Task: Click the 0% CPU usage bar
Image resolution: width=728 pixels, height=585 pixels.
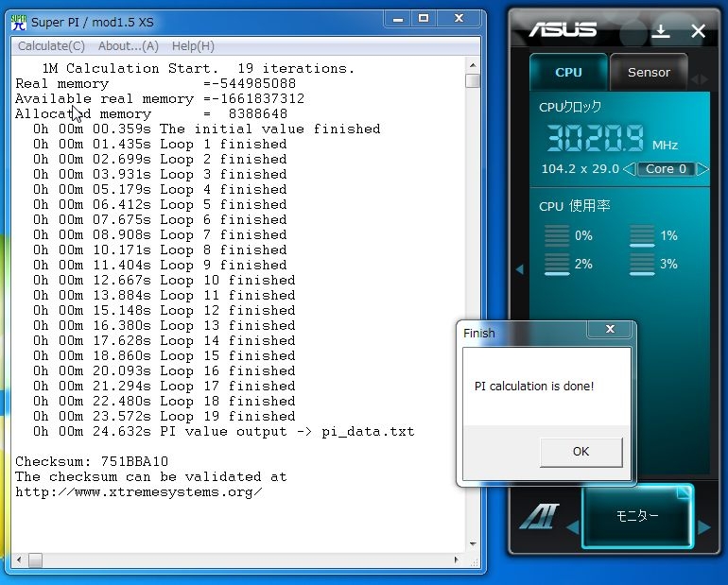Action: pos(557,235)
